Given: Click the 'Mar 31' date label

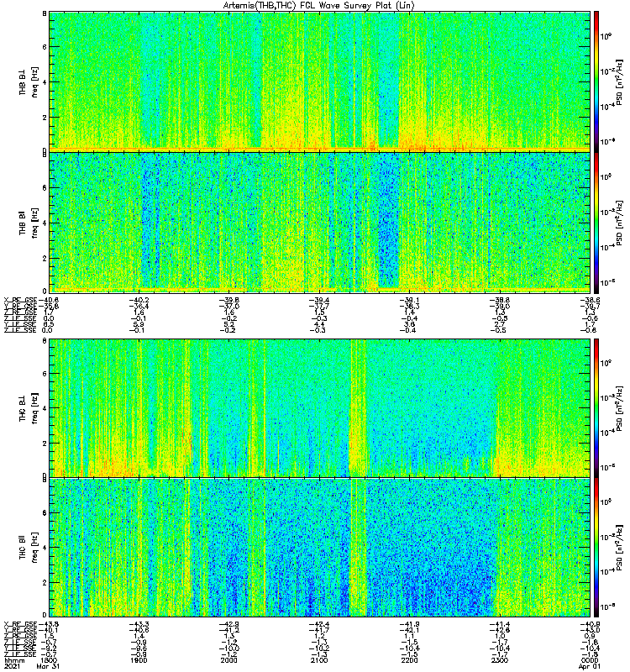Looking at the screenshot, I should (48, 666).
